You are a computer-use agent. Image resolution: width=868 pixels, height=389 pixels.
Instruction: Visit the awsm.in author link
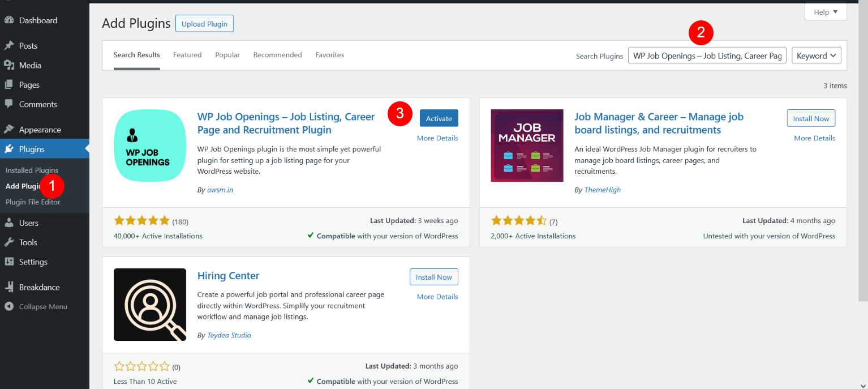pos(220,190)
